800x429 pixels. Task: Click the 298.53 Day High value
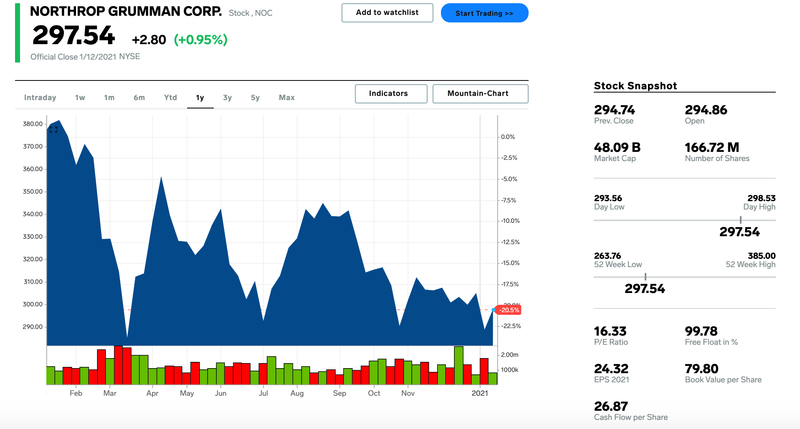click(x=761, y=198)
